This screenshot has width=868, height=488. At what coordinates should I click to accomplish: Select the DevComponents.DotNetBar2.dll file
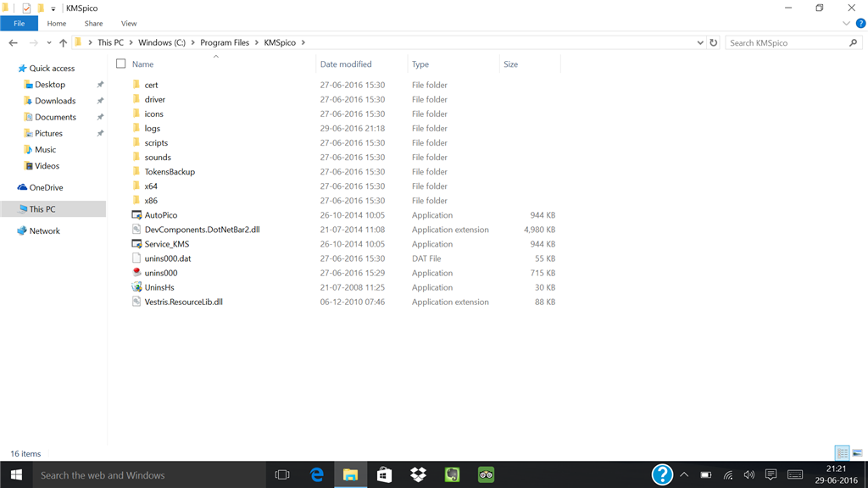202,230
